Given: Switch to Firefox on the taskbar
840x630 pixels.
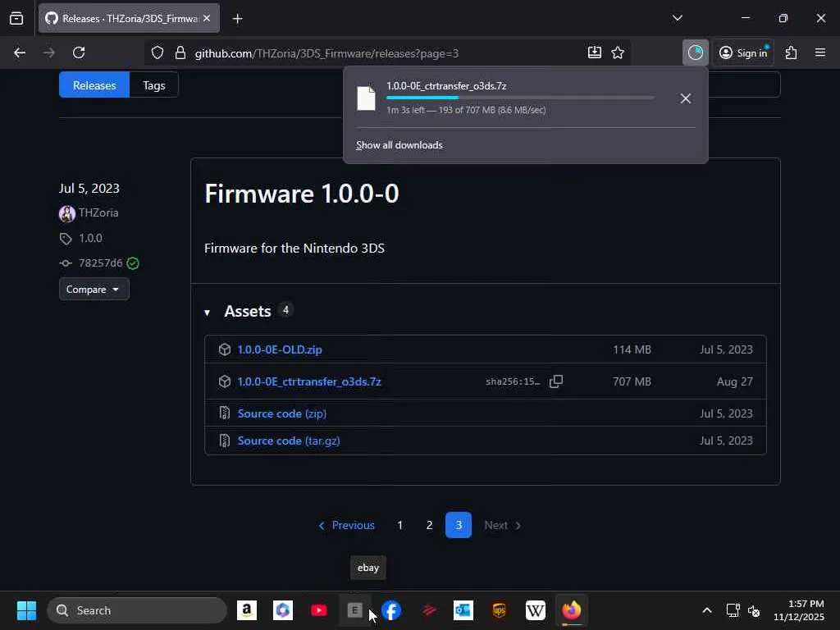Looking at the screenshot, I should (572, 610).
